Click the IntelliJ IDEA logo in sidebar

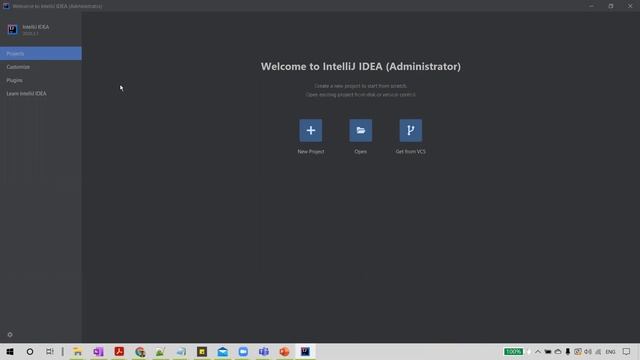point(12,29)
